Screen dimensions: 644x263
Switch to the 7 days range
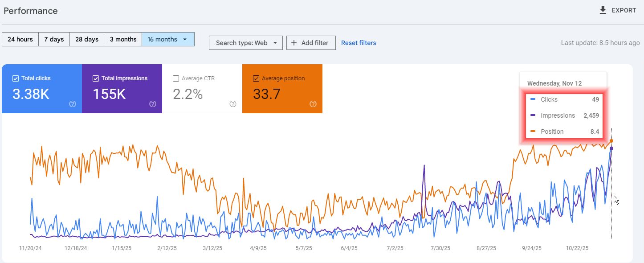(x=54, y=39)
